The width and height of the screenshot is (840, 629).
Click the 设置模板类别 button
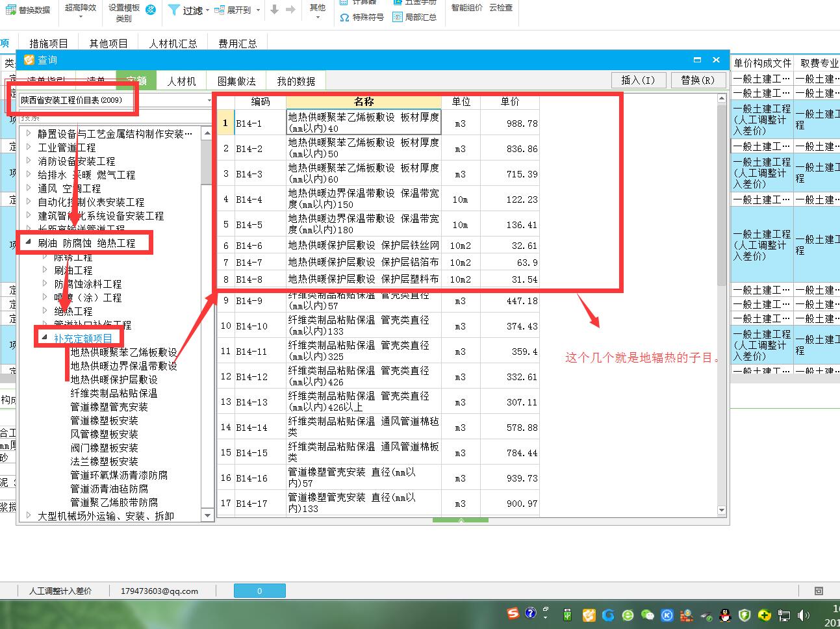coord(124,12)
